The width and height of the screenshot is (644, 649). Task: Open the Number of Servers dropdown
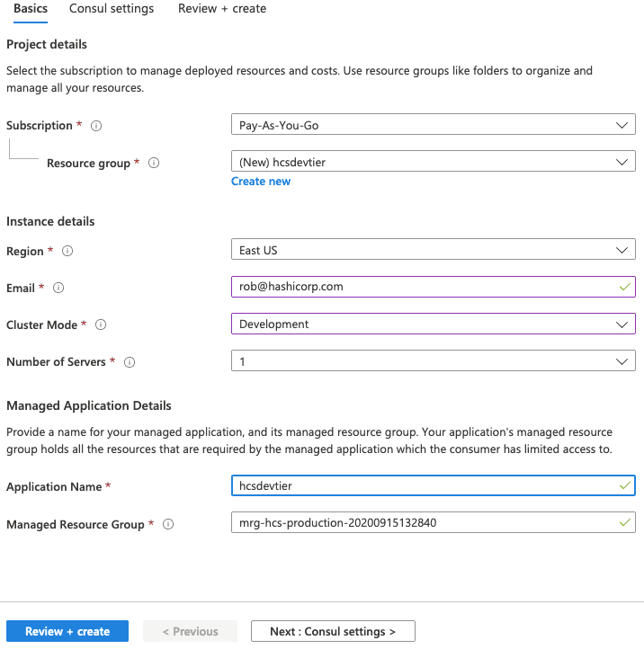(x=433, y=361)
